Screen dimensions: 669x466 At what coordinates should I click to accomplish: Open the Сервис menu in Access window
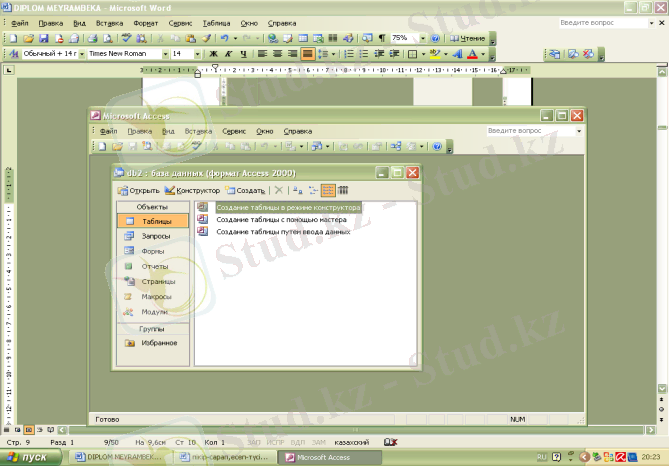(234, 131)
